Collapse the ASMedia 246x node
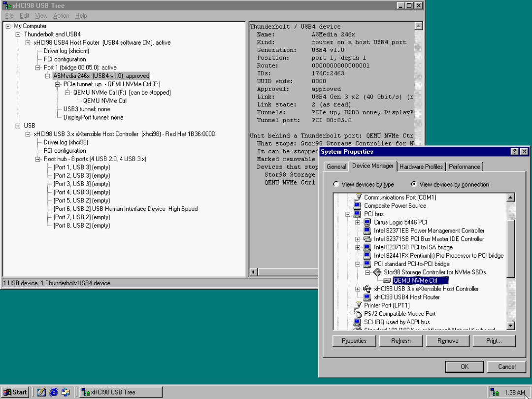532x399 pixels. 47,76
